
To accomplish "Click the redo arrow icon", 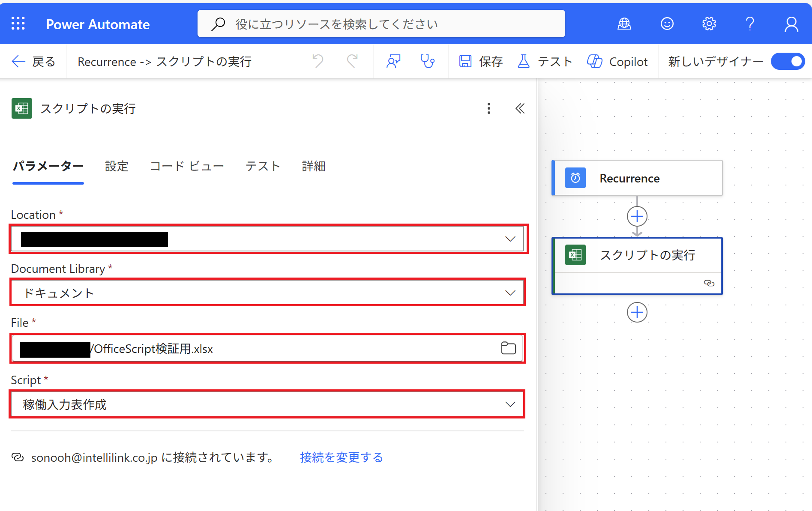I will tap(352, 61).
